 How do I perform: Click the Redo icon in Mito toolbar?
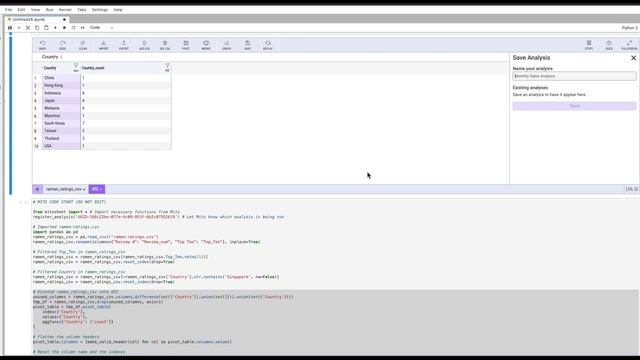coord(62,45)
